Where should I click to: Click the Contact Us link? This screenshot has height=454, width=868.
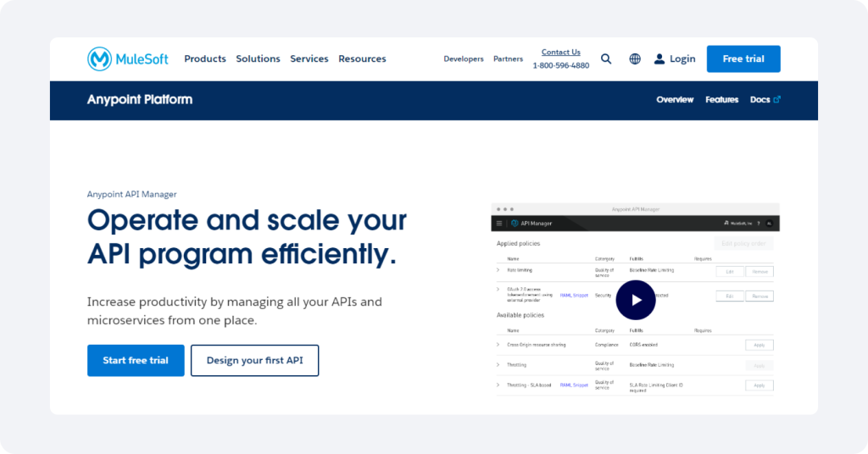(561, 52)
